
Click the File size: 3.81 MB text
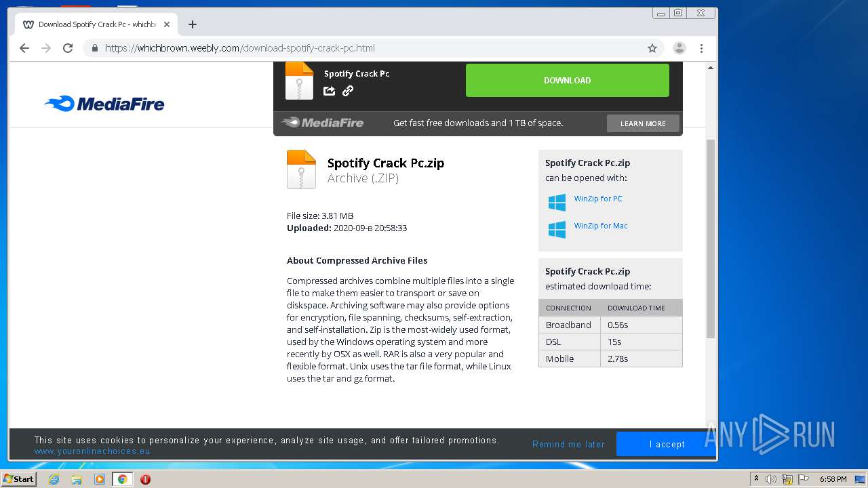tap(320, 216)
